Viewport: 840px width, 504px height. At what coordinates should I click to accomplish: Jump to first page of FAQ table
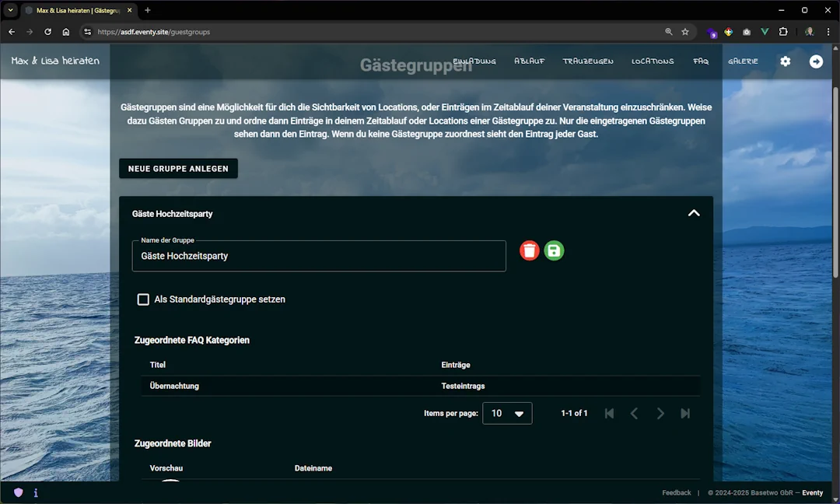point(609,414)
